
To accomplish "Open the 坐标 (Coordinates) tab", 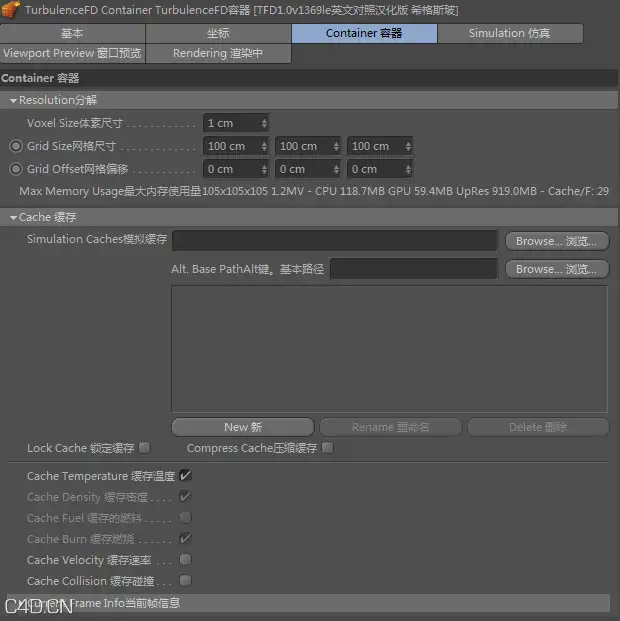I will (218, 33).
